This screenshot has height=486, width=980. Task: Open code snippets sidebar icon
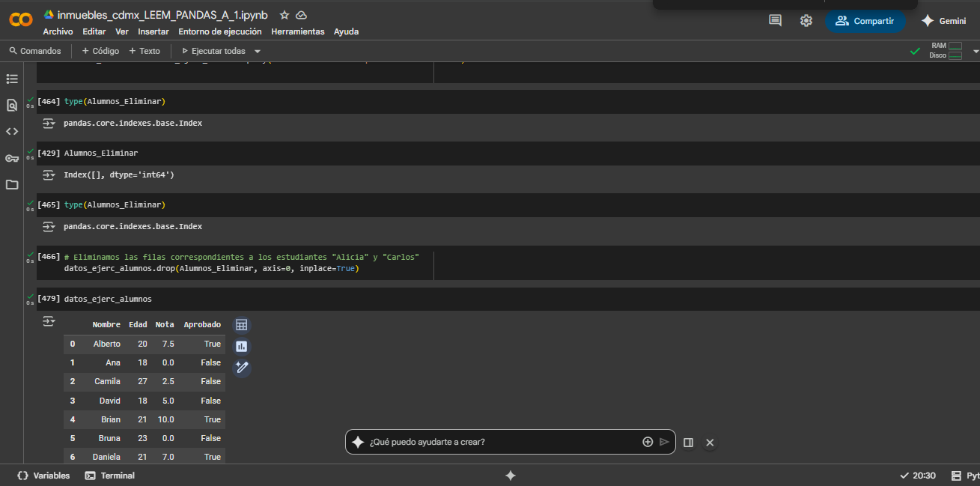[x=12, y=132]
